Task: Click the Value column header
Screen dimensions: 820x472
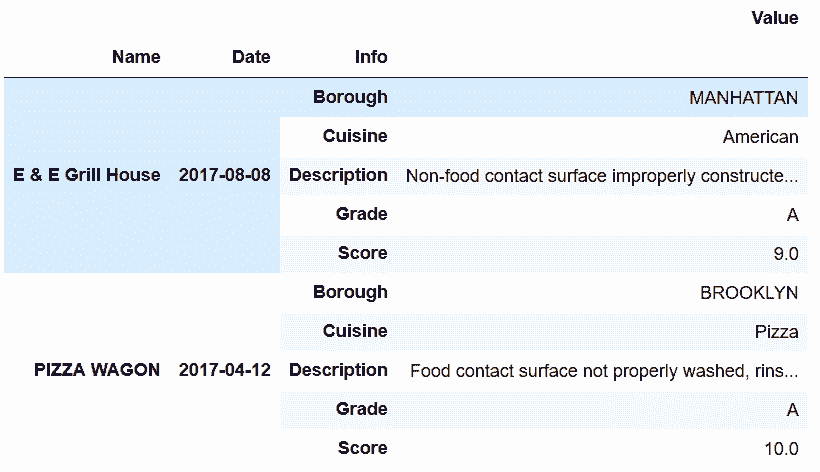Action: tap(775, 18)
